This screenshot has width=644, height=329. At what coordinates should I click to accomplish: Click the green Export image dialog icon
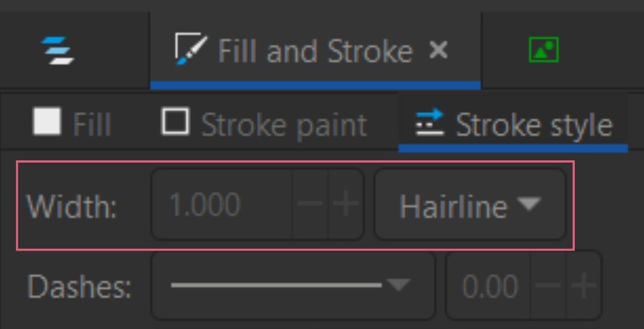[543, 50]
